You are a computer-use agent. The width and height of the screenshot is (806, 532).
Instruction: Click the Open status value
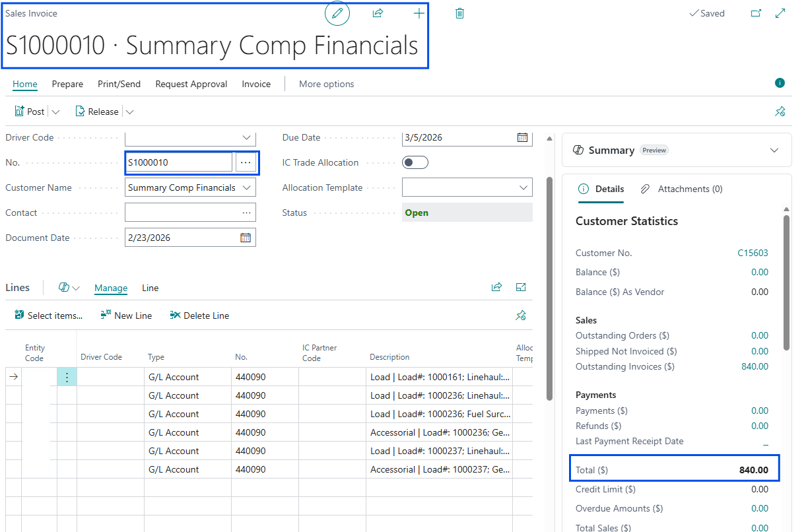pyautogui.click(x=417, y=213)
